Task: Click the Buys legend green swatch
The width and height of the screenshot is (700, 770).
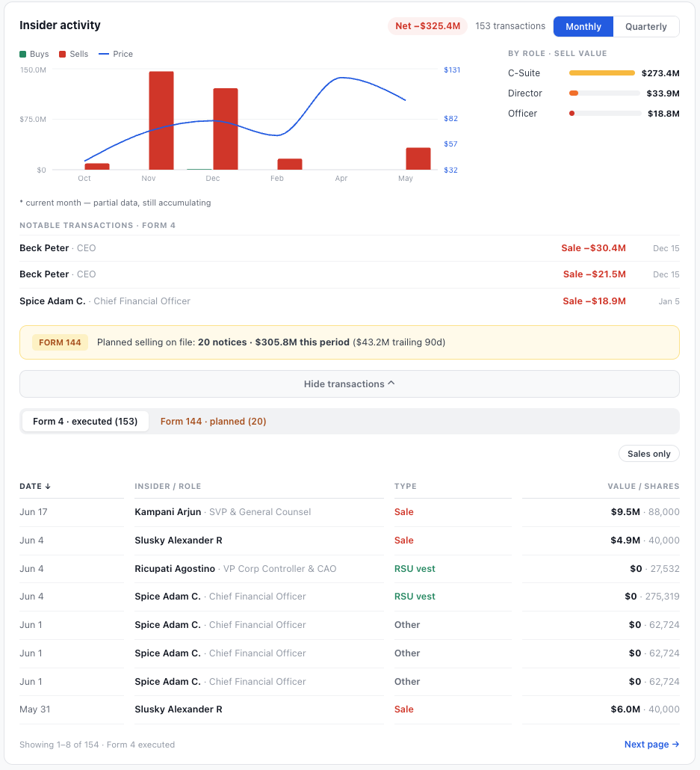Action: point(22,54)
